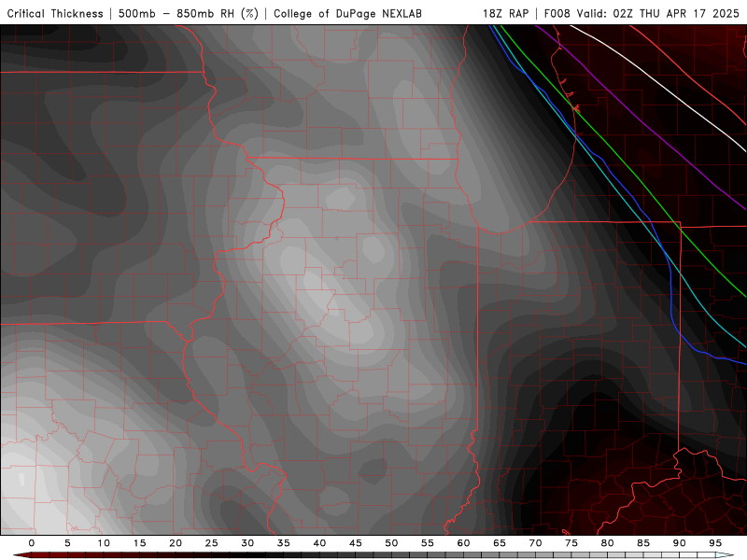
Task: Click the "Critical Thickness" title text
Action: [55, 14]
